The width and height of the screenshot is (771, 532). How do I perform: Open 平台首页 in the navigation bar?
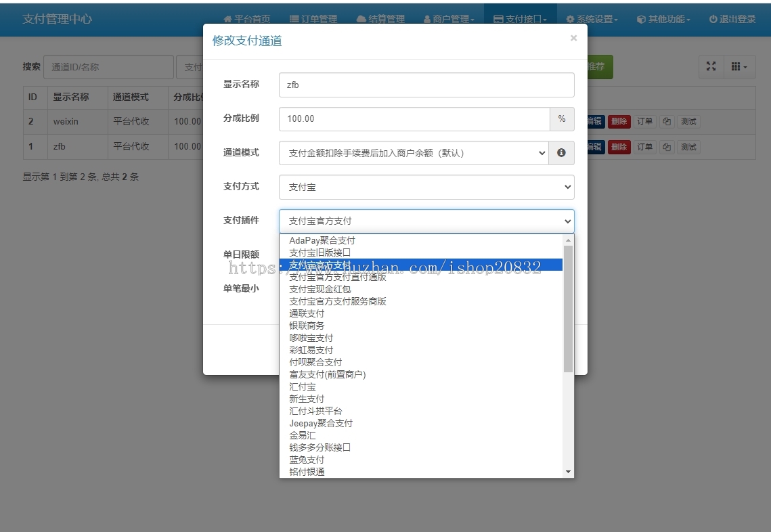coord(247,19)
